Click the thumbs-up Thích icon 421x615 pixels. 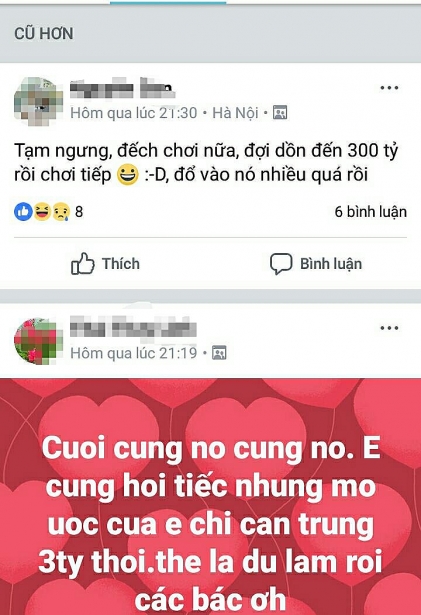click(x=82, y=263)
